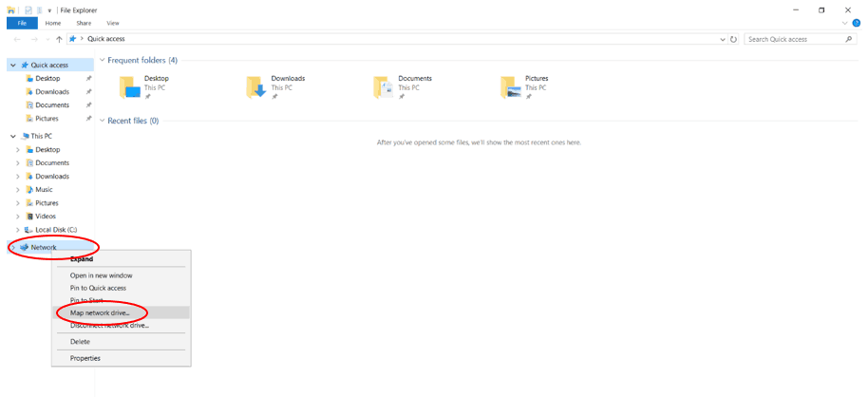Open the Help question mark icon

(x=856, y=23)
